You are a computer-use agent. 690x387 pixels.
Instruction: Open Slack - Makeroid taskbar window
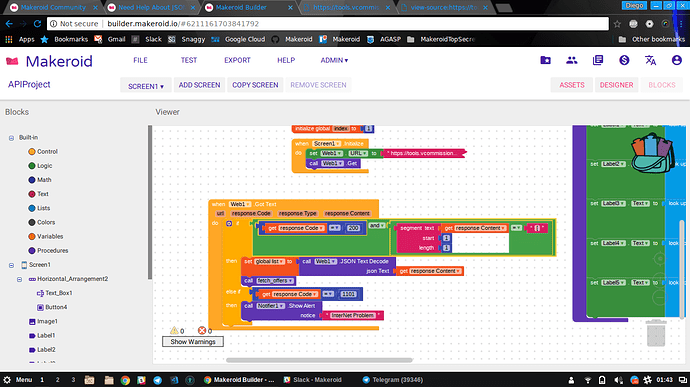tap(312, 380)
